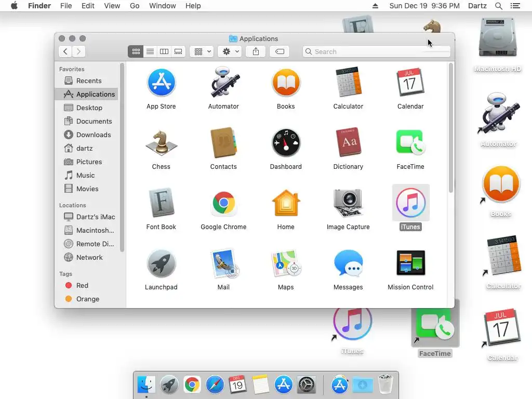The width and height of the screenshot is (532, 399).
Task: Open the View menu
Action: pos(112,6)
